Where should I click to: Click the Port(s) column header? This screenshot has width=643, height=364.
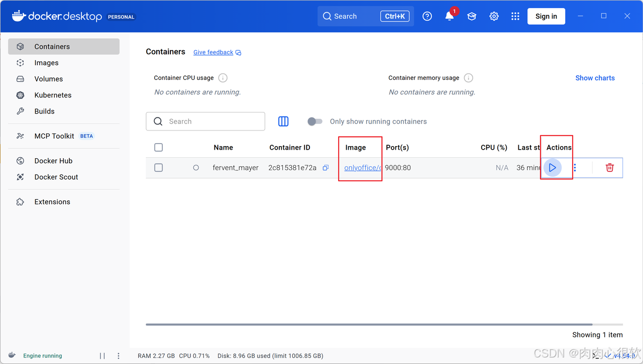(397, 148)
